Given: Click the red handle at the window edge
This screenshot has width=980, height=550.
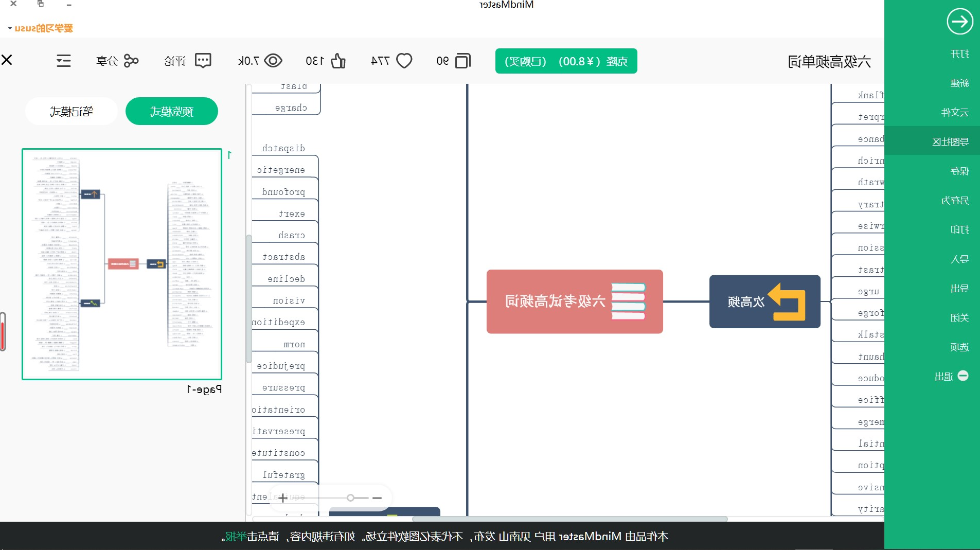Looking at the screenshot, I should point(3,332).
